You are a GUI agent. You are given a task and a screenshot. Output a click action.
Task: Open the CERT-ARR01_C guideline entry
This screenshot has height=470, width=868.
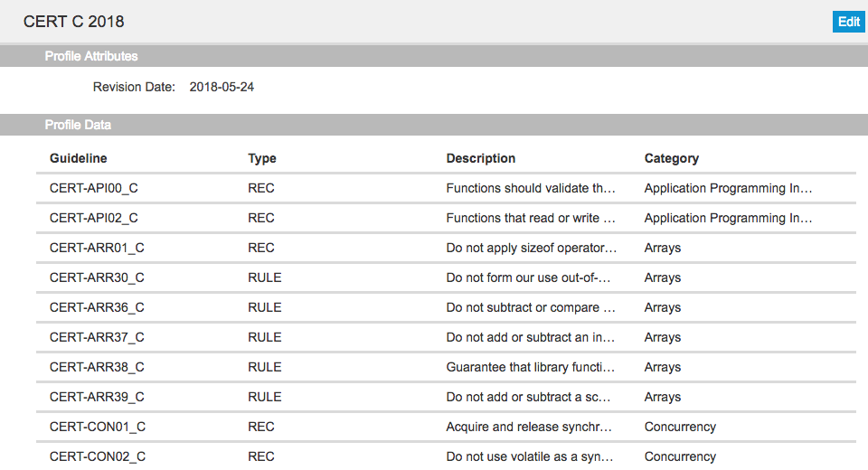tap(446, 248)
